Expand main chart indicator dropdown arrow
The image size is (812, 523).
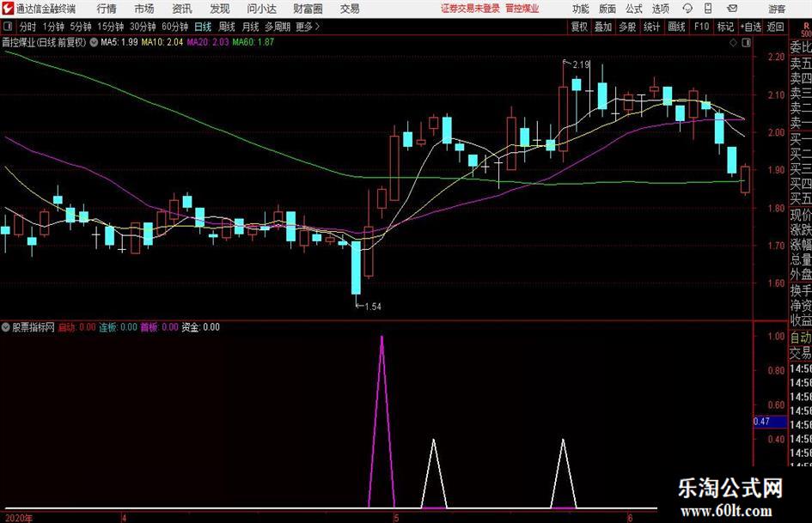tap(94, 42)
